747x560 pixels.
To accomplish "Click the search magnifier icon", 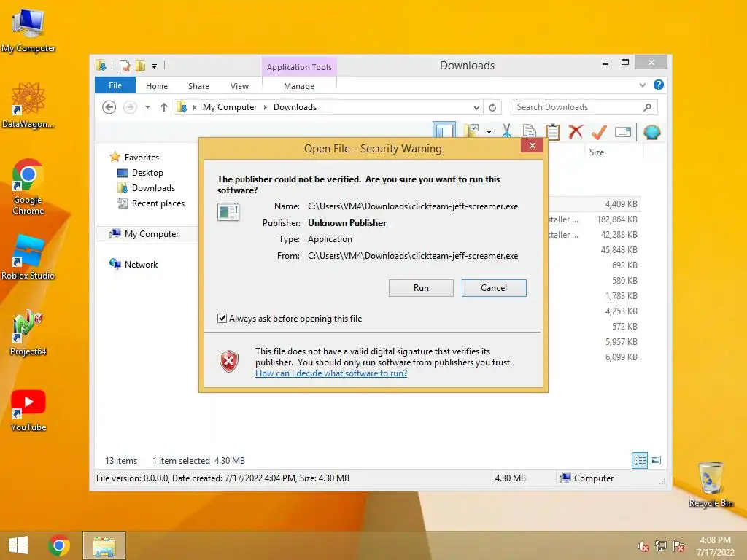I will tap(647, 107).
